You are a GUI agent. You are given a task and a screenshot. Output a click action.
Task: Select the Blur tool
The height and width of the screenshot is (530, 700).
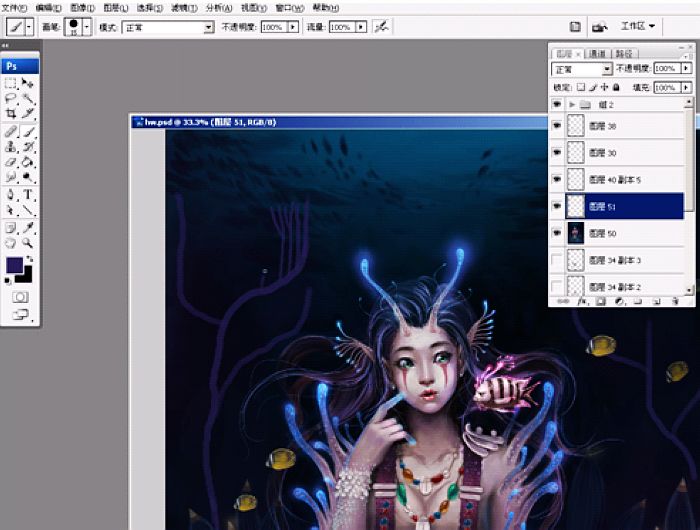11,177
